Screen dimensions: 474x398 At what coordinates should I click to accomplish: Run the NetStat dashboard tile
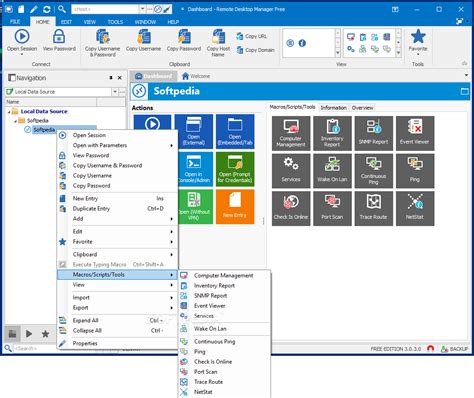tap(415, 208)
